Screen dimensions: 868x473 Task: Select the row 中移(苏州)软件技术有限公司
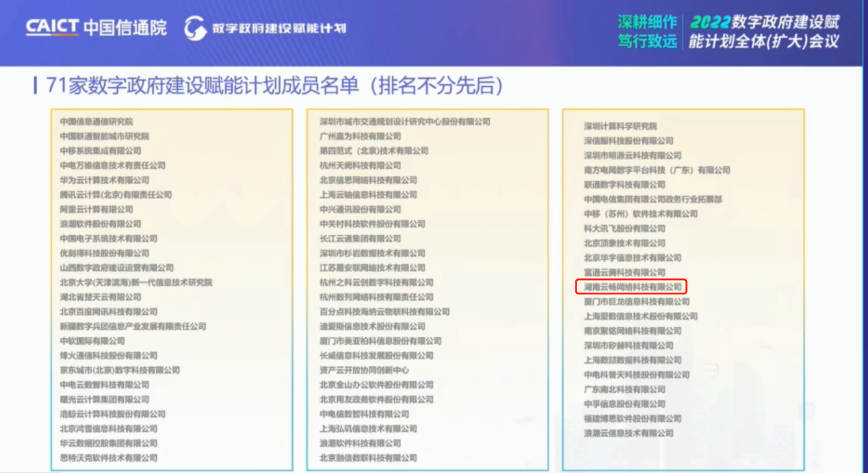tap(640, 214)
